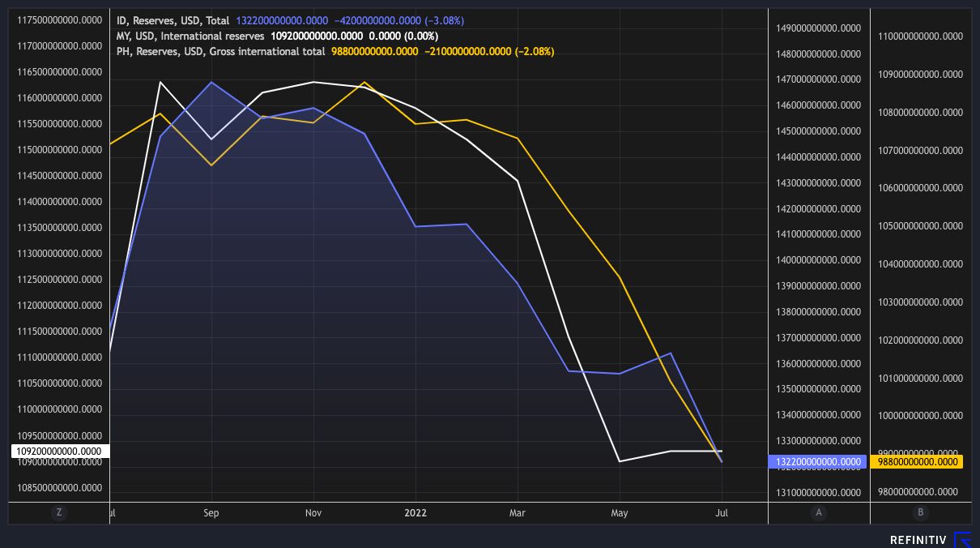Open the REFINITIV wordmark link
This screenshot has width=980, height=548.
(919, 540)
